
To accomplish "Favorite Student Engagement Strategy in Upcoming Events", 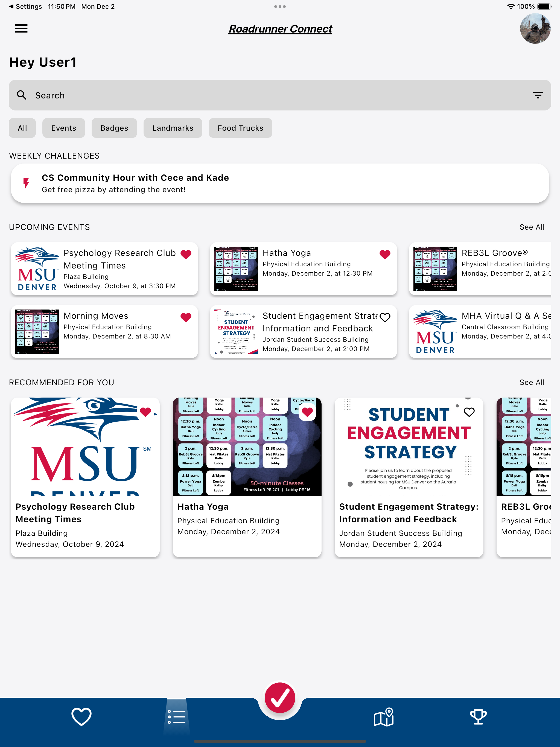I will pos(385,317).
